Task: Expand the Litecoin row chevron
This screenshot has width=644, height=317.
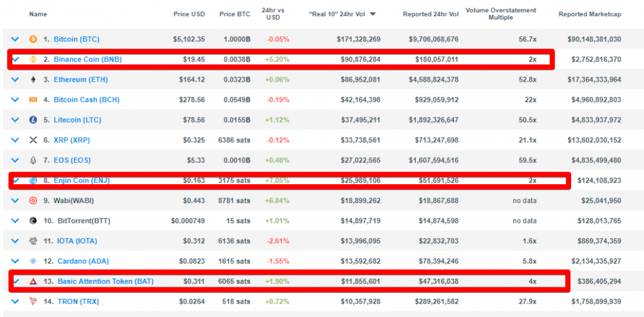Action: pyautogui.click(x=15, y=120)
